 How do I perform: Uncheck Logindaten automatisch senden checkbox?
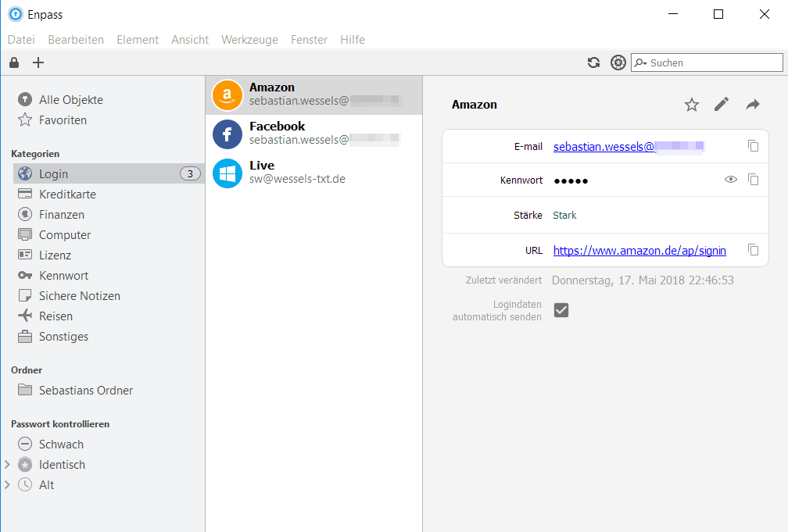tap(561, 310)
